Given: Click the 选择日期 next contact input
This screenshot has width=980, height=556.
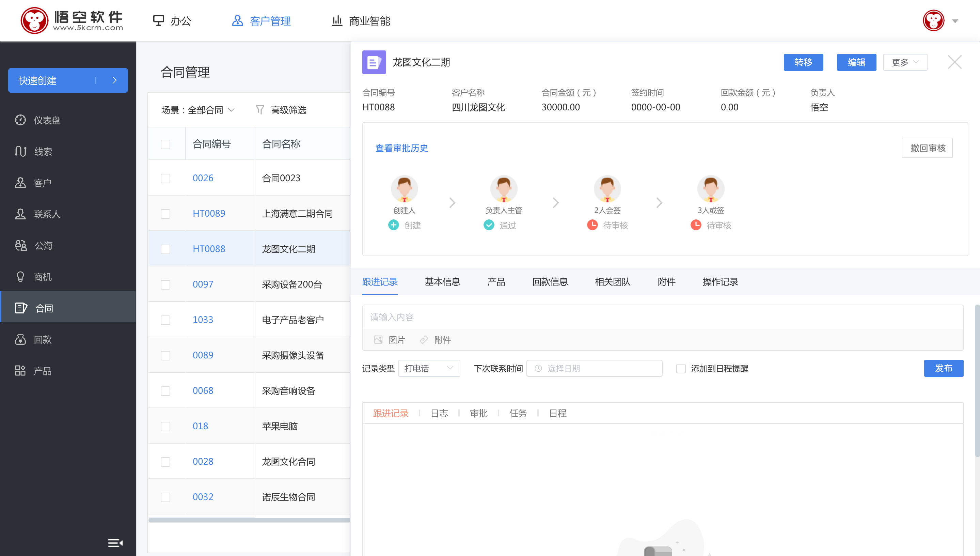Looking at the screenshot, I should point(594,369).
